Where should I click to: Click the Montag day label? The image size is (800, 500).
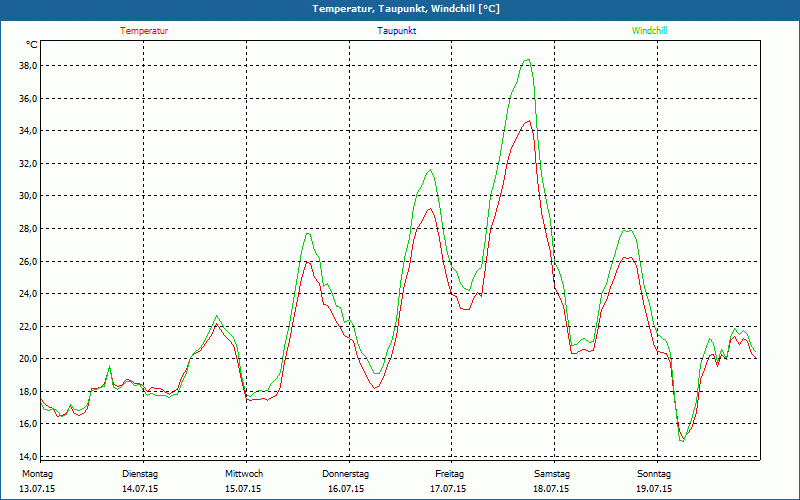[37, 474]
